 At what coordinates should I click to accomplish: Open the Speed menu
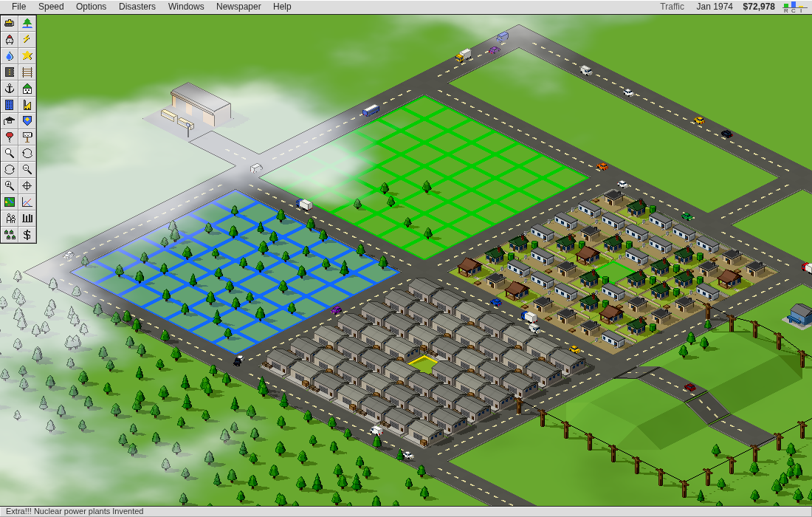point(51,7)
